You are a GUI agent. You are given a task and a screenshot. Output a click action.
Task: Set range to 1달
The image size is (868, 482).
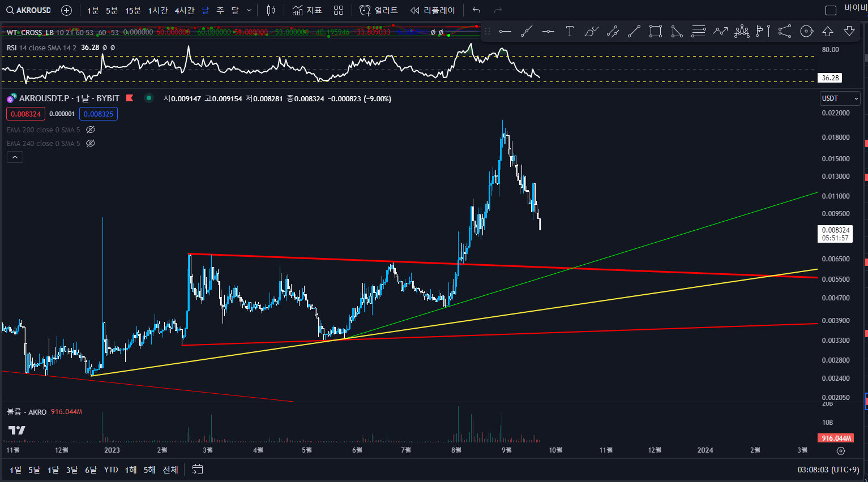(x=53, y=470)
